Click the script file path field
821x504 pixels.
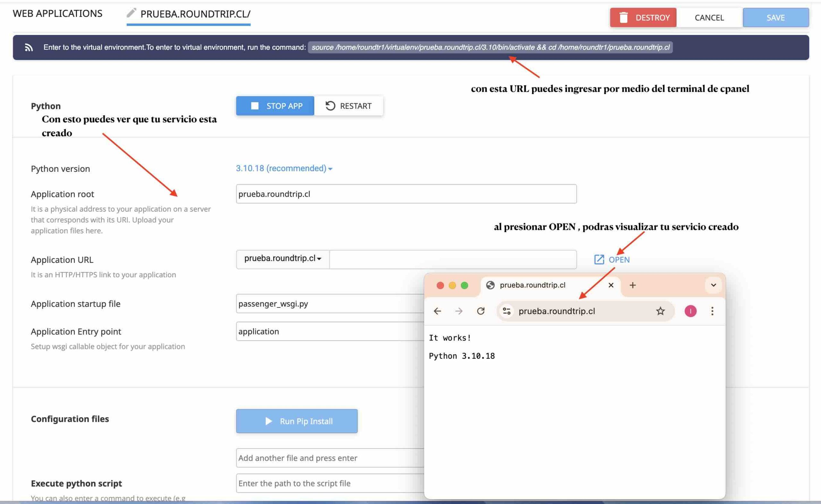click(x=330, y=483)
